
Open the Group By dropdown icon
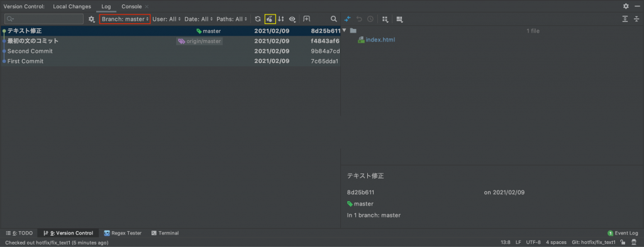tap(386, 19)
